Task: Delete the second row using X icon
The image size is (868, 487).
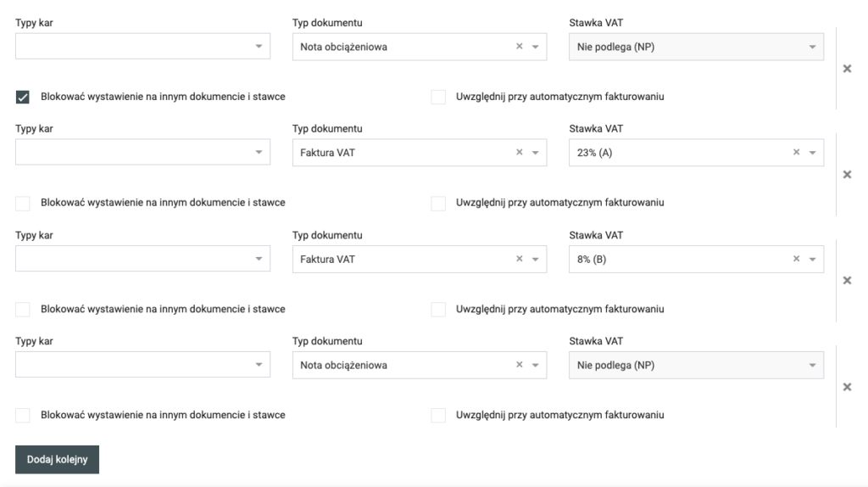Action: pos(847,175)
